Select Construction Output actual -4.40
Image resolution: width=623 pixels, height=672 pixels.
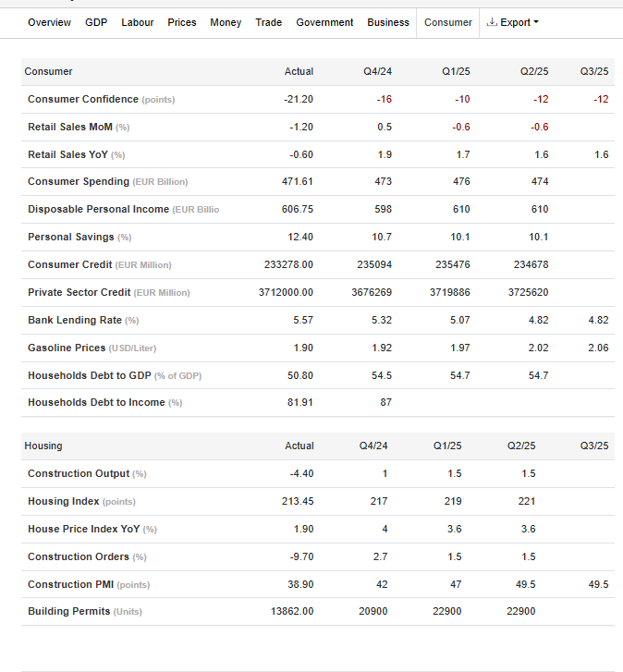pyautogui.click(x=301, y=473)
